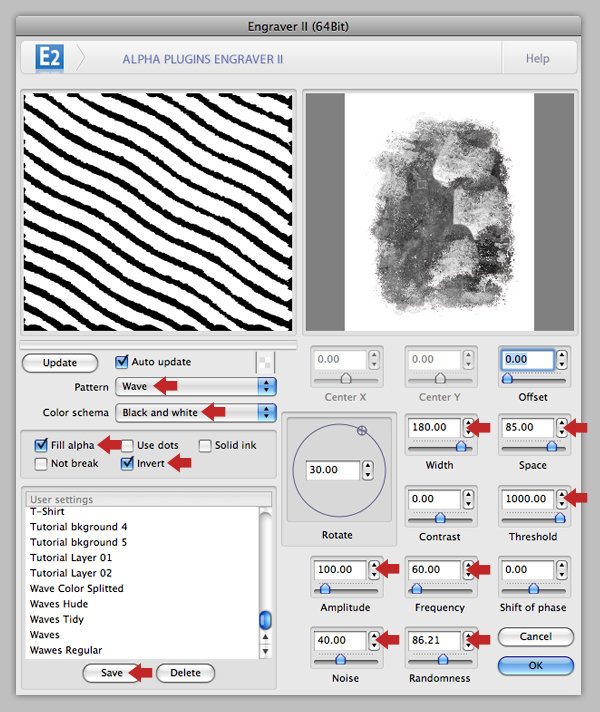Focus the Amplitude field showing 100.00
The image size is (600, 712).
coord(340,569)
